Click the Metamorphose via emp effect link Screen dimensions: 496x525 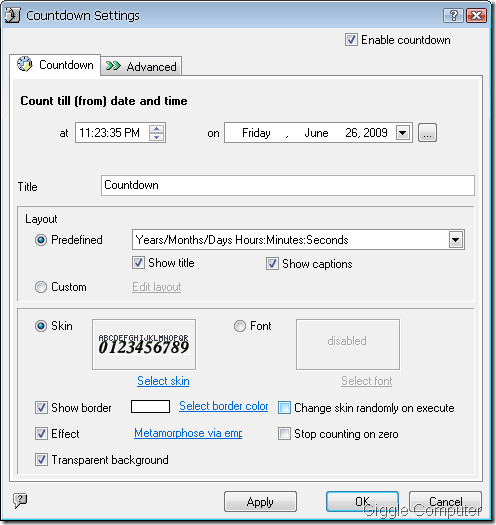click(x=188, y=433)
